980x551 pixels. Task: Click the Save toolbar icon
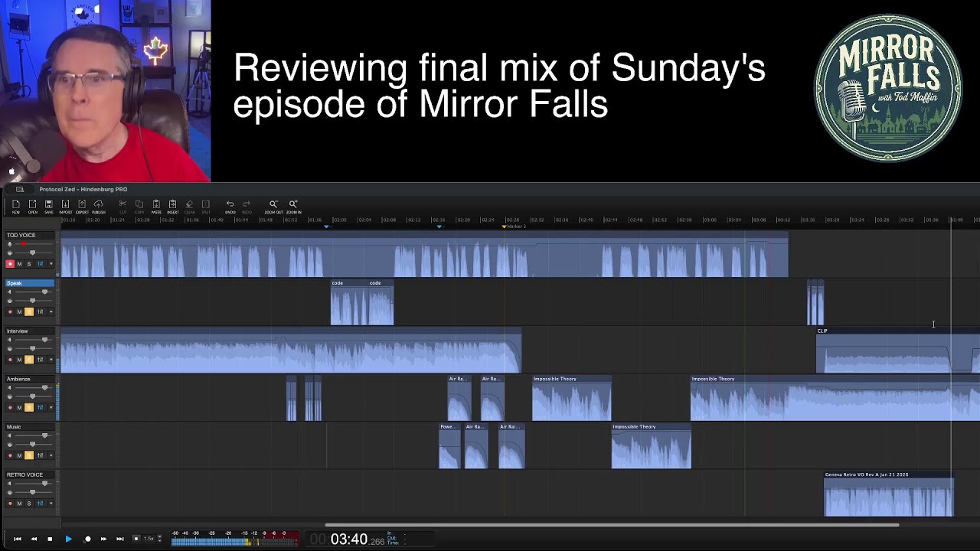(48, 204)
